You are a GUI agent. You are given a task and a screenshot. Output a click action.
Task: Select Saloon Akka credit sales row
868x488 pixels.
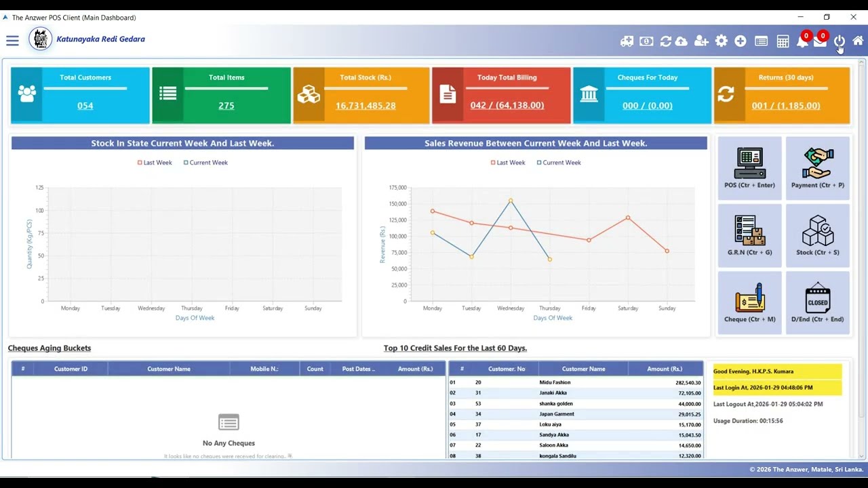(x=576, y=445)
